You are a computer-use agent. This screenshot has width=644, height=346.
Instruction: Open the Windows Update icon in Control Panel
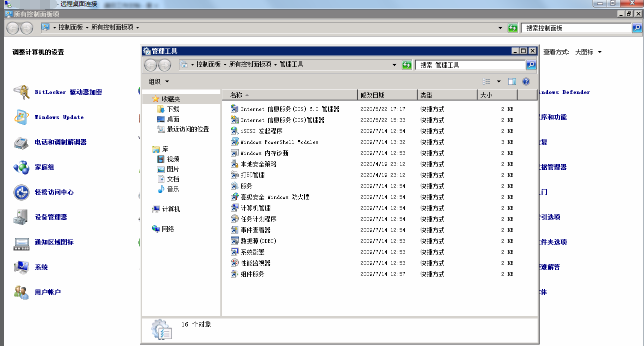pos(21,117)
